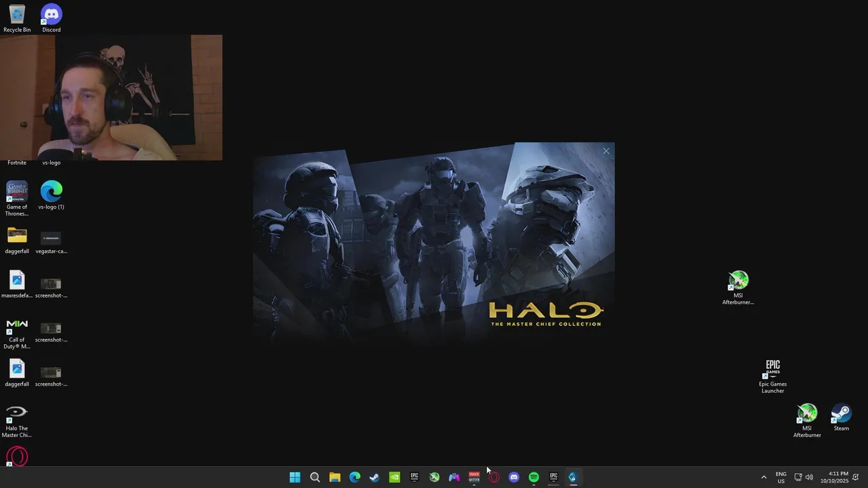The height and width of the screenshot is (488, 868).
Task: Launch Epic Games Launcher desktop shortcut
Action: (x=773, y=377)
